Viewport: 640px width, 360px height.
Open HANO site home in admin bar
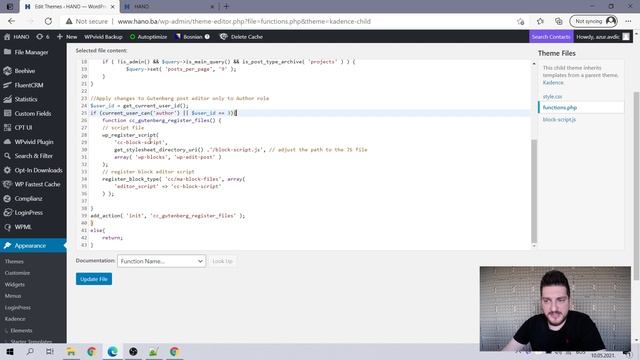click(x=16, y=37)
